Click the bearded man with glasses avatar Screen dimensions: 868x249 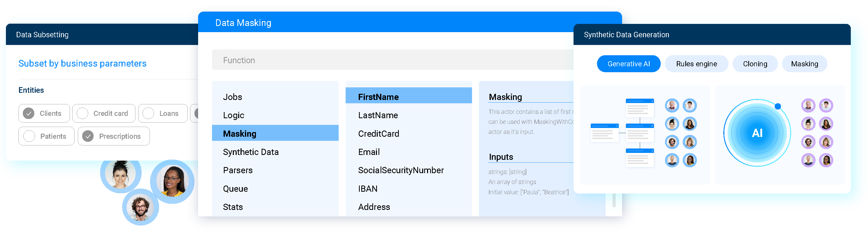(x=141, y=208)
